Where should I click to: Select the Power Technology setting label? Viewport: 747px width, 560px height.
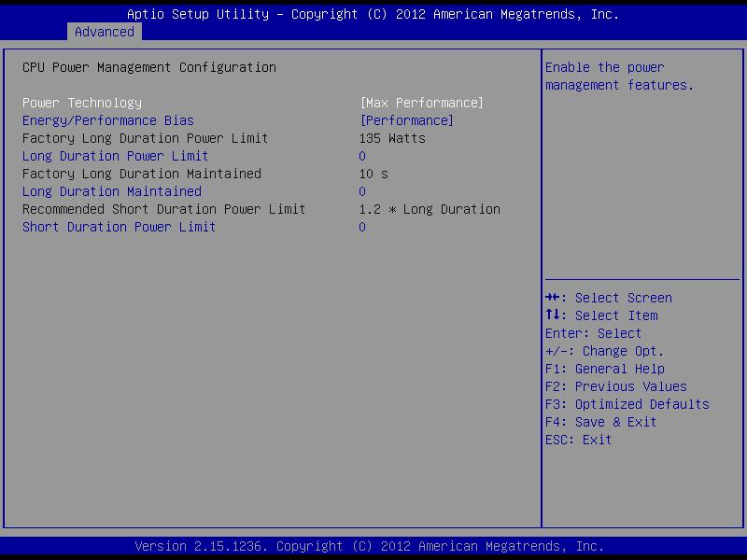(82, 103)
